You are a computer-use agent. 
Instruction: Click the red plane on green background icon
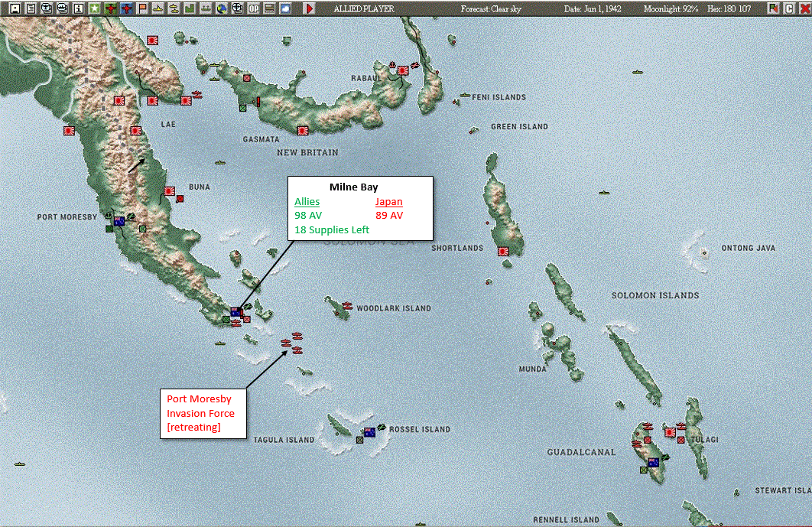pyautogui.click(x=110, y=8)
